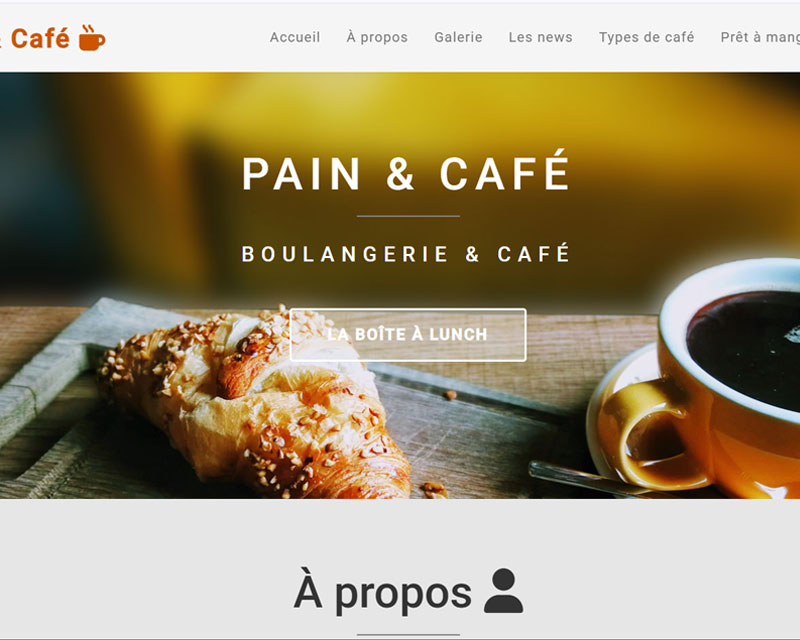Viewport: 800px width, 640px height.
Task: Choose the Prêt à manger nav link
Action: pyautogui.click(x=760, y=37)
